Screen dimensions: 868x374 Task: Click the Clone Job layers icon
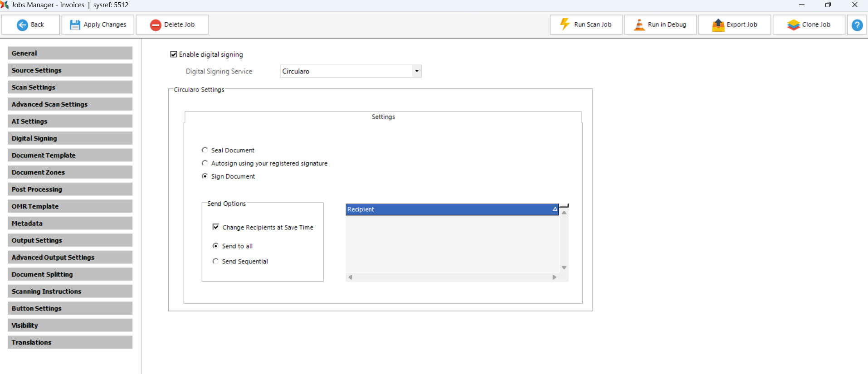(x=793, y=25)
